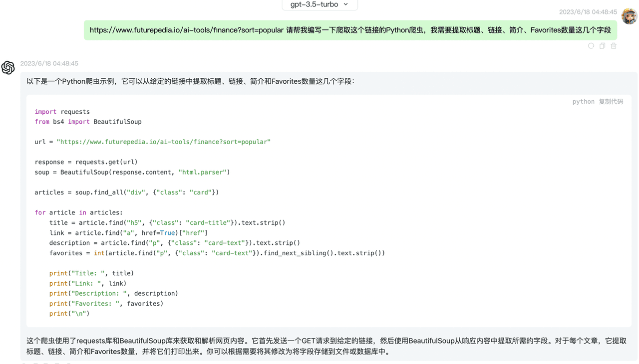Regenerate the user message with the refresh icon
The image size is (639, 364).
(591, 46)
